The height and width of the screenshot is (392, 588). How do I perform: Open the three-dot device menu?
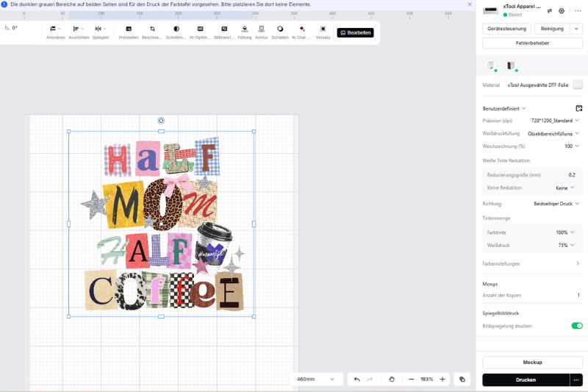[578, 11]
